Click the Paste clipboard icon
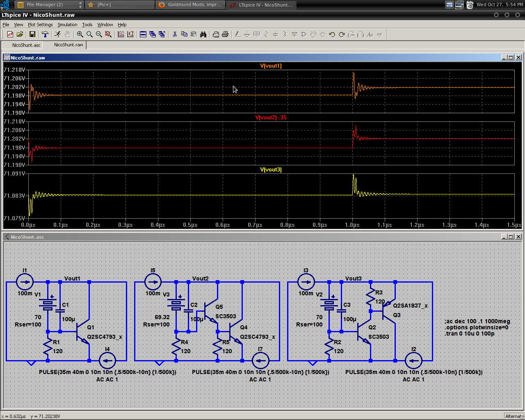 pyautogui.click(x=194, y=34)
